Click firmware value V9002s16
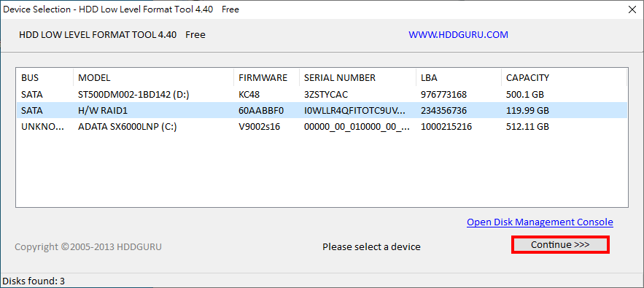644x288 pixels. (259, 127)
